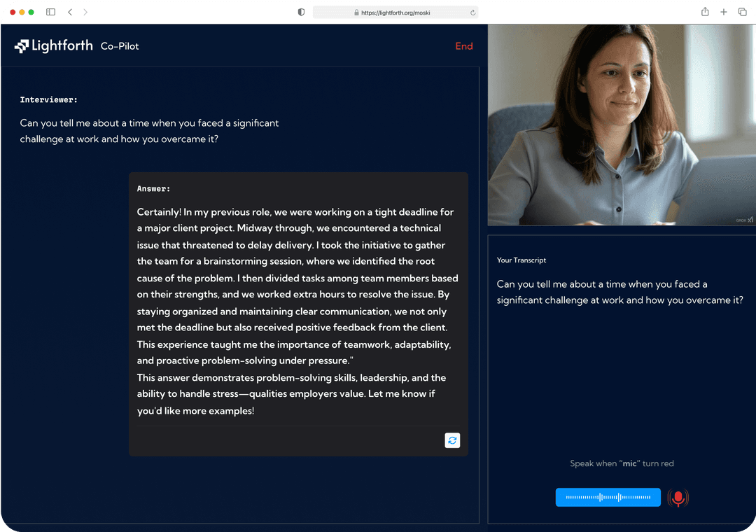Click the Lightforth logo
This screenshot has height=532, width=756.
point(54,46)
